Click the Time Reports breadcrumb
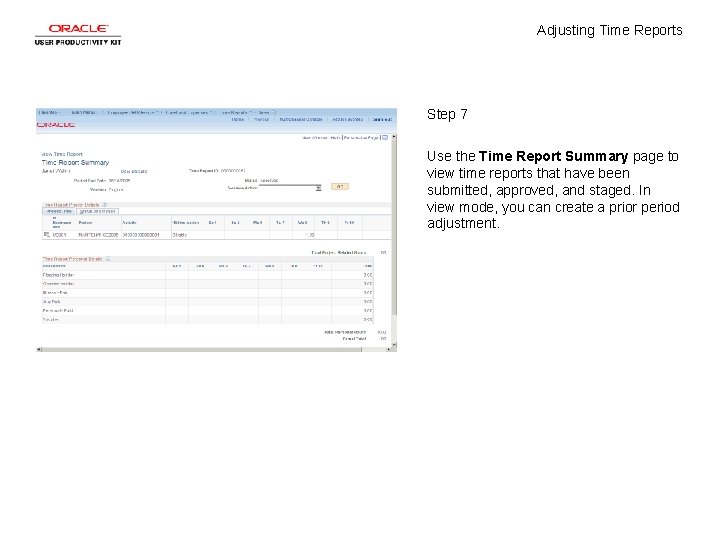 coord(235,112)
